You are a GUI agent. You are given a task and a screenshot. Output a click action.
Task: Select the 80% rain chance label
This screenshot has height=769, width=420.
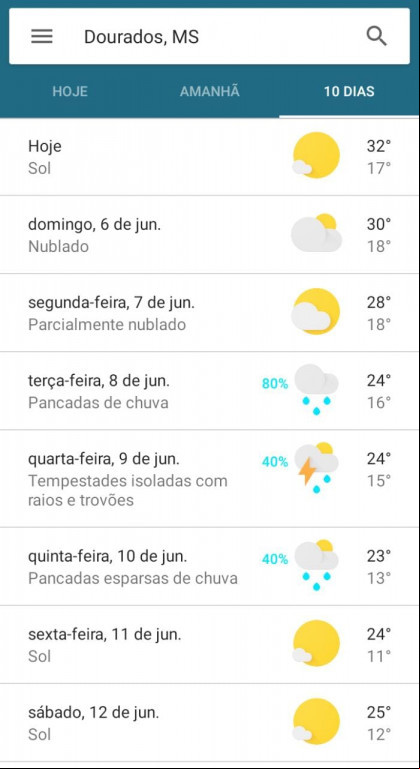[x=275, y=384]
